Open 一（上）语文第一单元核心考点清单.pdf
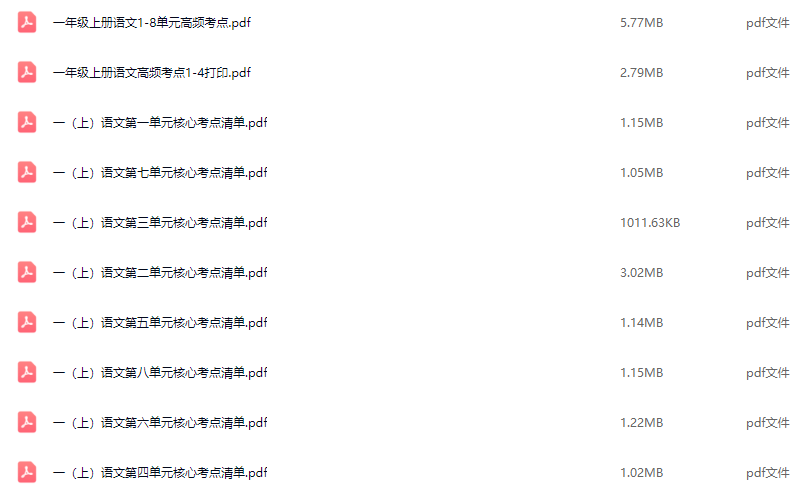The height and width of the screenshot is (500, 803). pyautogui.click(x=160, y=123)
